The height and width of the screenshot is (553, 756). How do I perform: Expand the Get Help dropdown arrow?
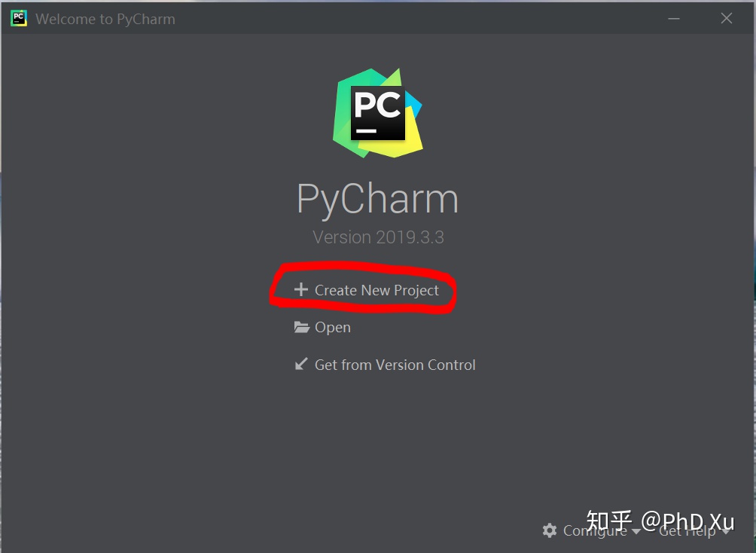726,532
